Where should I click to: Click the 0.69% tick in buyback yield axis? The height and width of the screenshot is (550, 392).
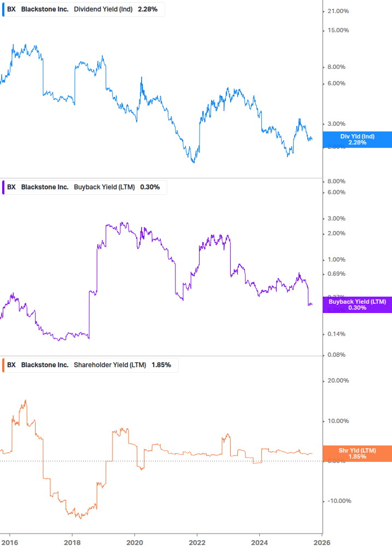(336, 274)
